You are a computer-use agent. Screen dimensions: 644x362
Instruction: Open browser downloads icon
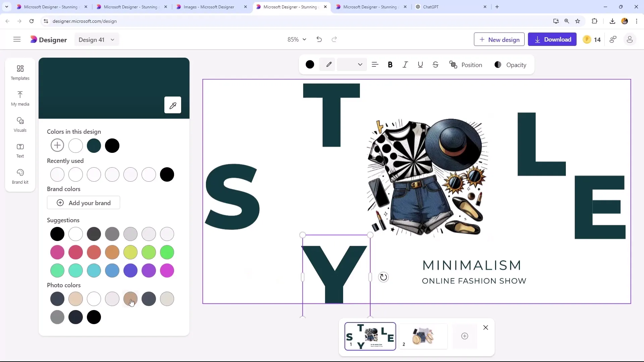[x=612, y=21]
